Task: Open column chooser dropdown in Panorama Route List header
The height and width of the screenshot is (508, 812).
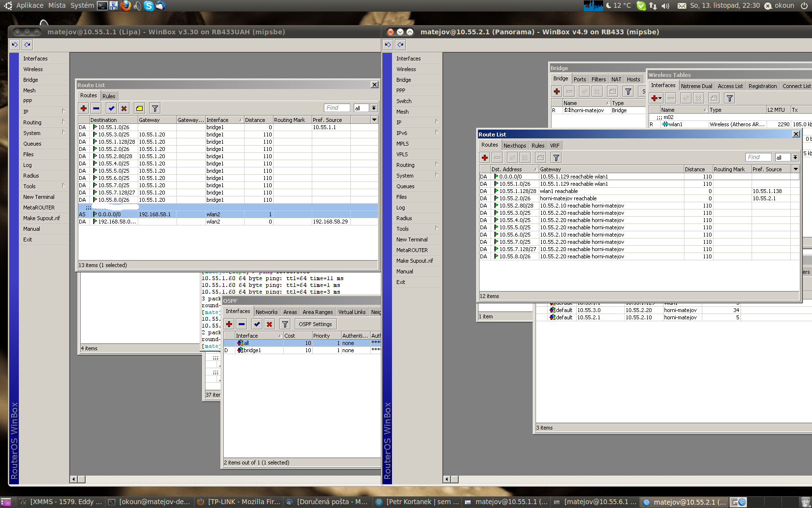Action: tap(796, 169)
